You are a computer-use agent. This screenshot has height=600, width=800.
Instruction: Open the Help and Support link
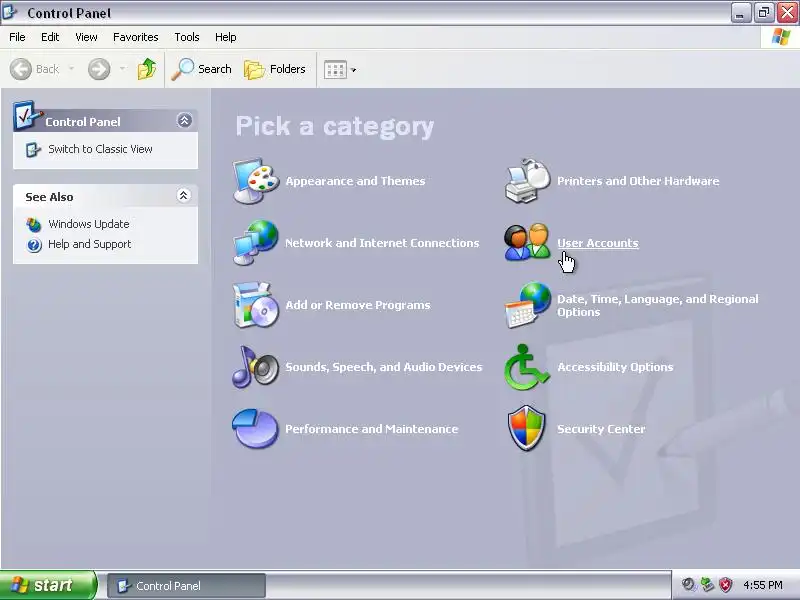point(89,244)
